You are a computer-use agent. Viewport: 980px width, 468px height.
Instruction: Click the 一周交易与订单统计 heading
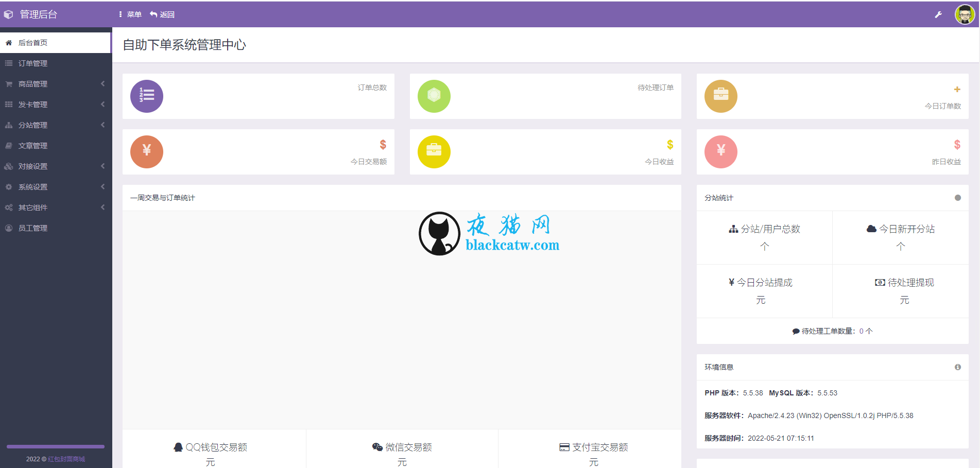pyautogui.click(x=163, y=198)
